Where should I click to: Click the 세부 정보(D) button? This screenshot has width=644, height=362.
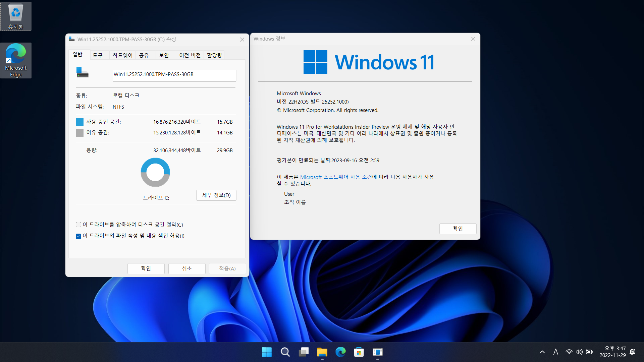216,195
